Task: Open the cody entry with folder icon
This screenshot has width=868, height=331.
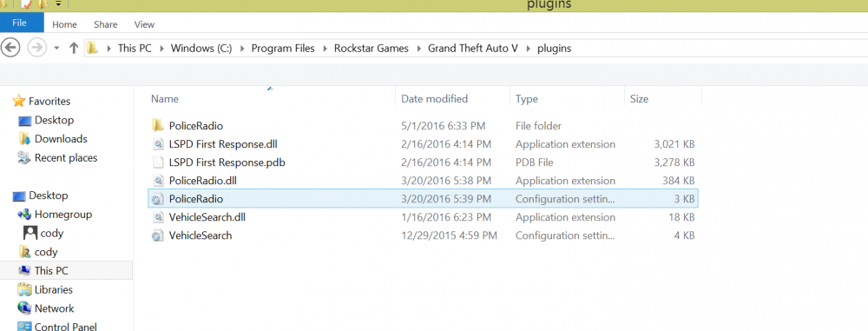Action: pos(46,252)
